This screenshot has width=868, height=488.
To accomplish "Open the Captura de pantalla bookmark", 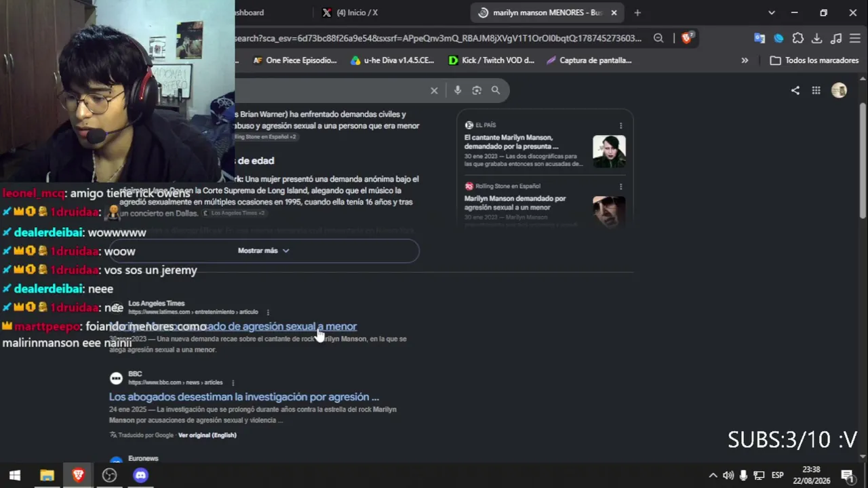I will point(589,60).
